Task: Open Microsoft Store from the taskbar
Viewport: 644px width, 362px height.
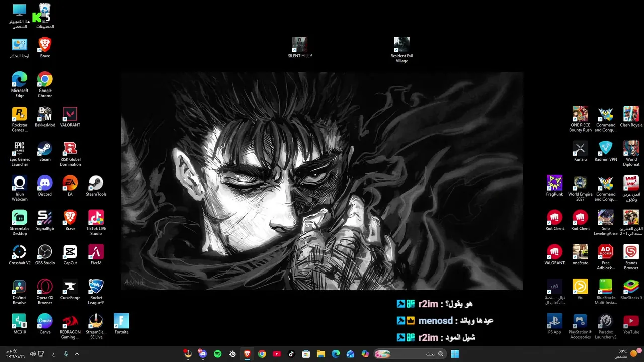Action: click(306, 354)
